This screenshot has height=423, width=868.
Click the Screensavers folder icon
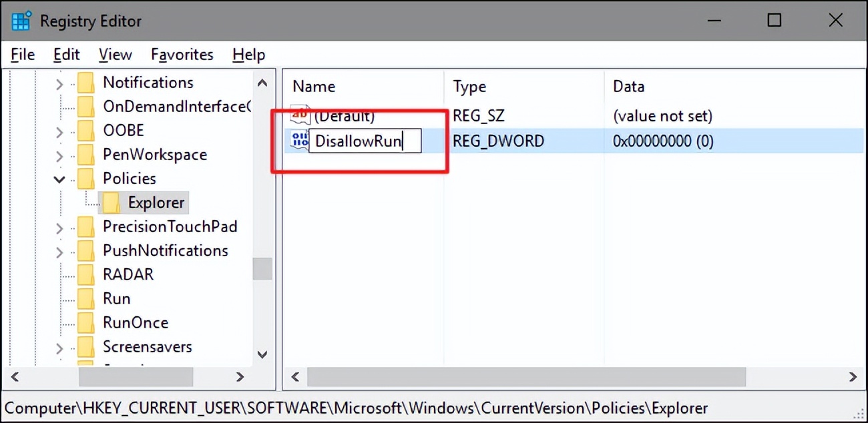pos(86,346)
